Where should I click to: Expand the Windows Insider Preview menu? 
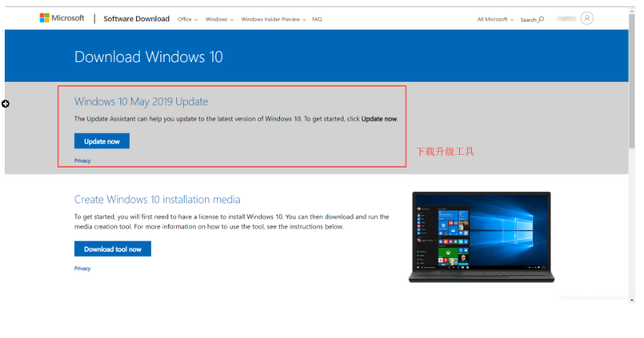click(x=274, y=19)
